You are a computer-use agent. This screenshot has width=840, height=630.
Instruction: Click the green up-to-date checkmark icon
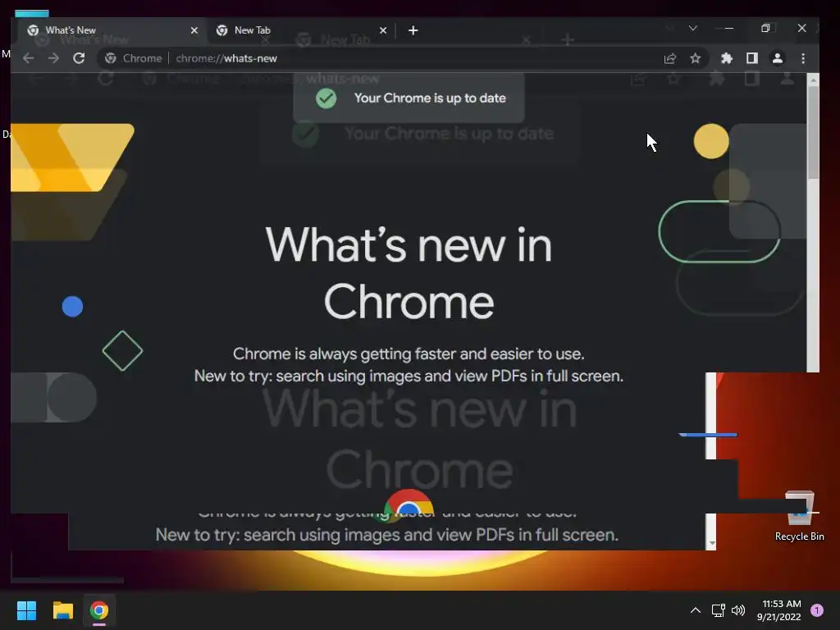tap(326, 98)
